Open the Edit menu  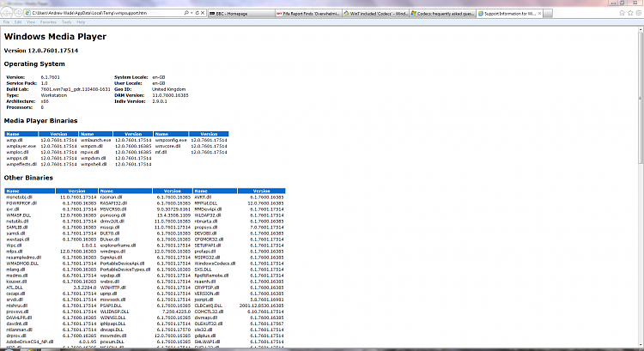tap(18, 22)
